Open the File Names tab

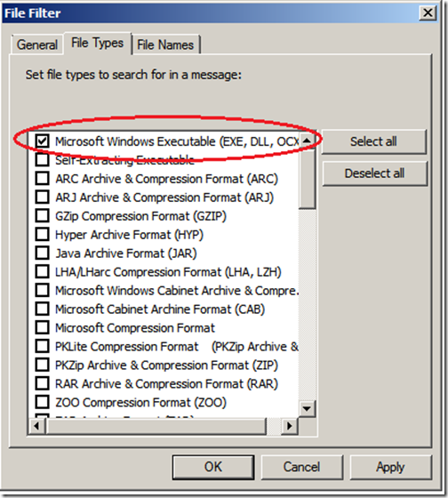(165, 44)
